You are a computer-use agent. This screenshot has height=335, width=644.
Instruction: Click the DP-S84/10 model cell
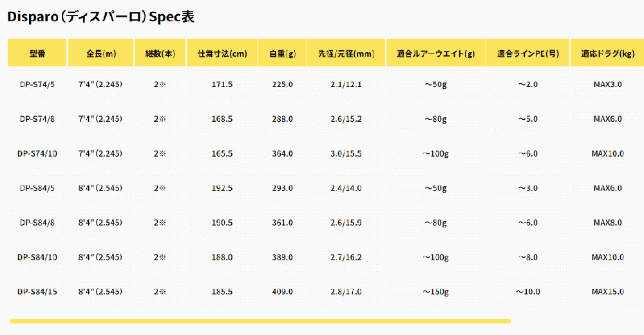[x=37, y=257]
